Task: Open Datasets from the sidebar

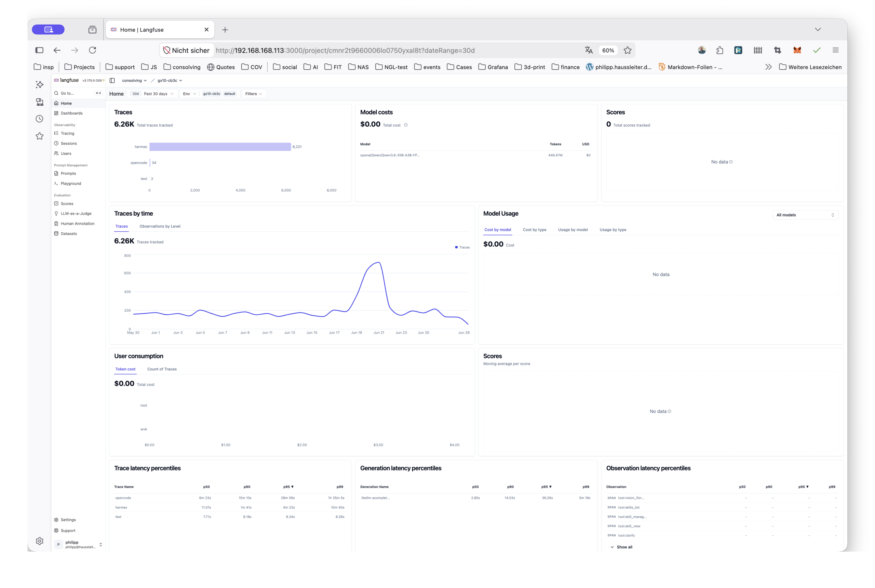Action: pyautogui.click(x=69, y=234)
